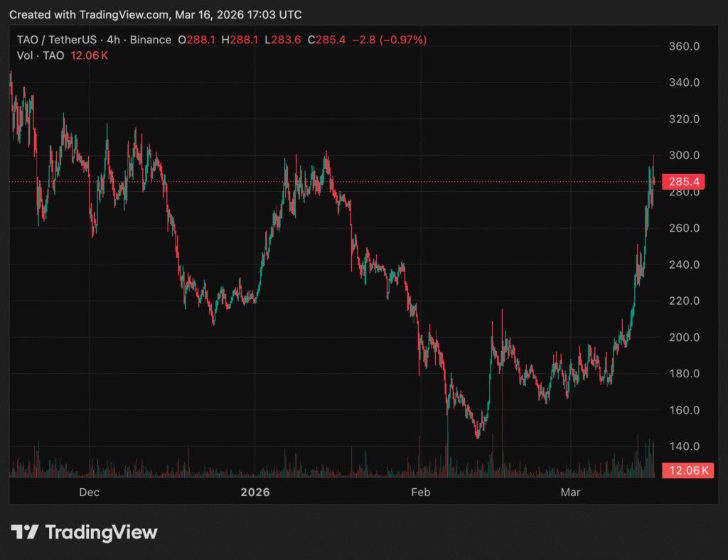Click the 360.0 price axis label
This screenshot has height=560, width=728.
pos(685,46)
